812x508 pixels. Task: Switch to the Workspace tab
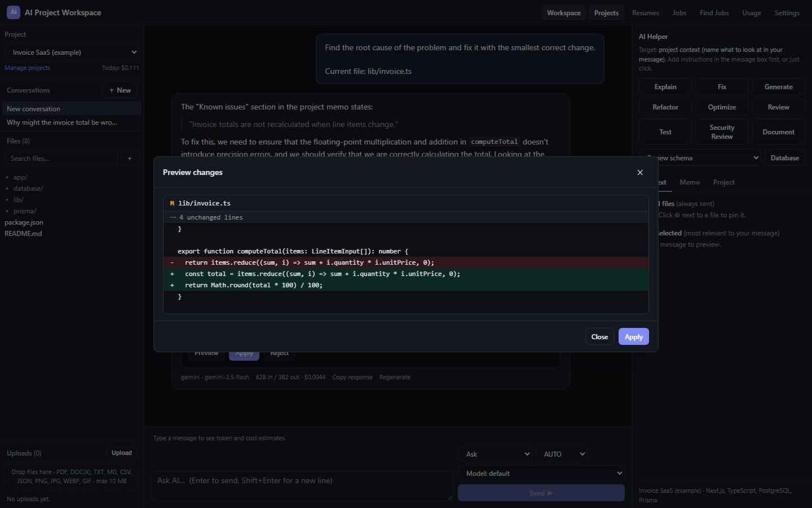[x=563, y=12]
